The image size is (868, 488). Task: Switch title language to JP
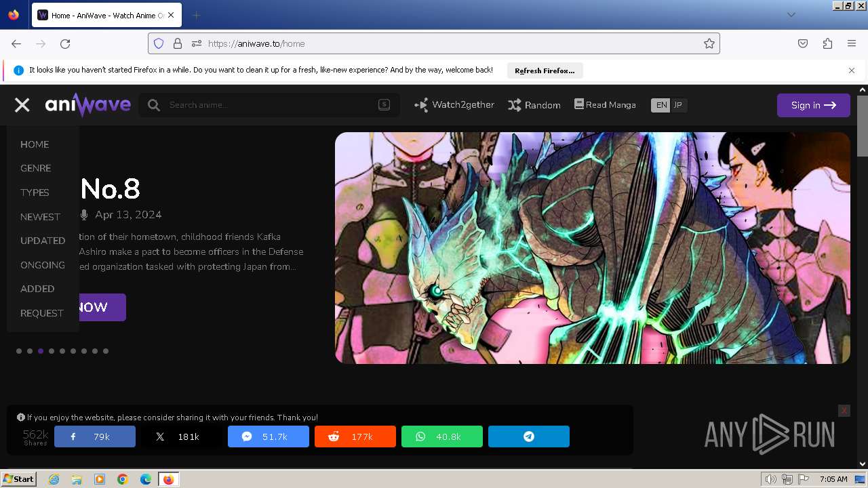click(678, 105)
